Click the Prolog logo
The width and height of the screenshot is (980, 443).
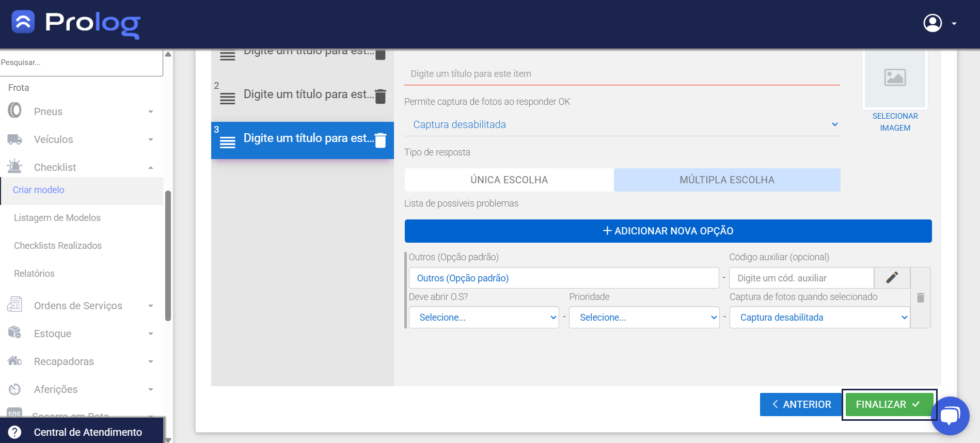tap(76, 23)
